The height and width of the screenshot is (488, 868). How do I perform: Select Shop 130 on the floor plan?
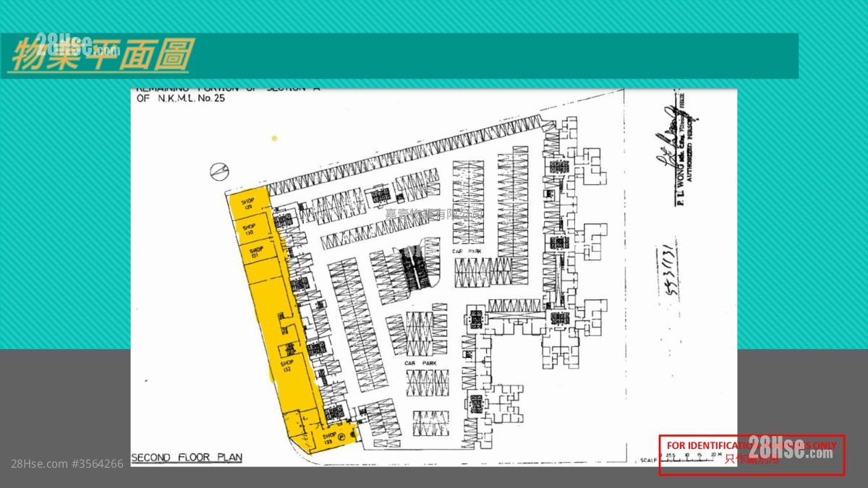pyautogui.click(x=249, y=229)
